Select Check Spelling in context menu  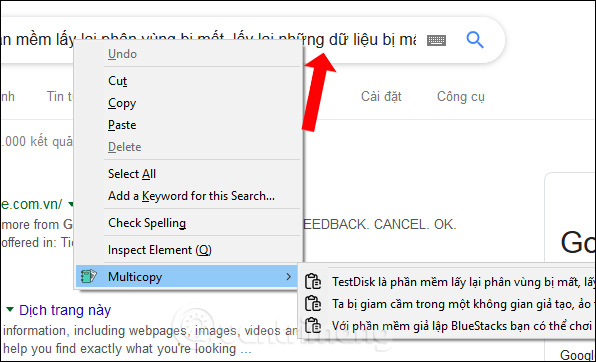tap(188, 223)
